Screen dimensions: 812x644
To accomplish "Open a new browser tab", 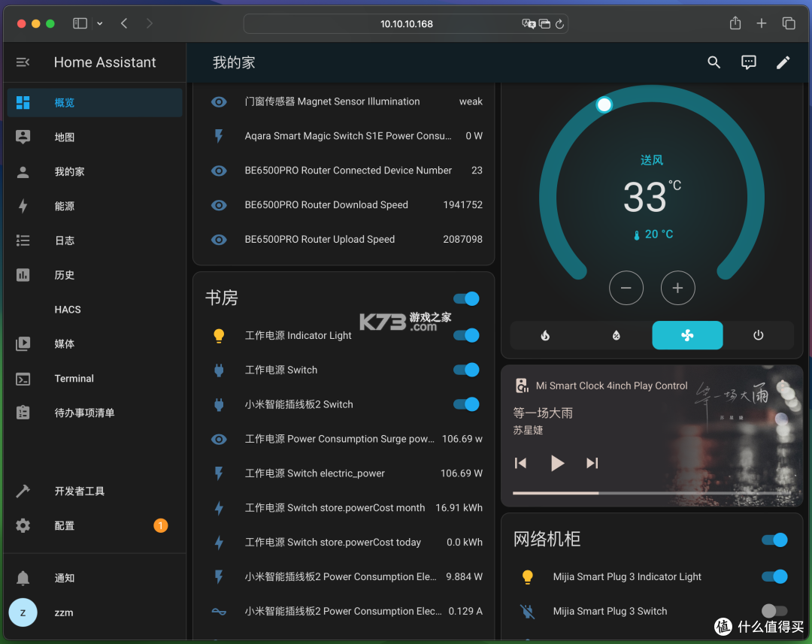I will (761, 23).
